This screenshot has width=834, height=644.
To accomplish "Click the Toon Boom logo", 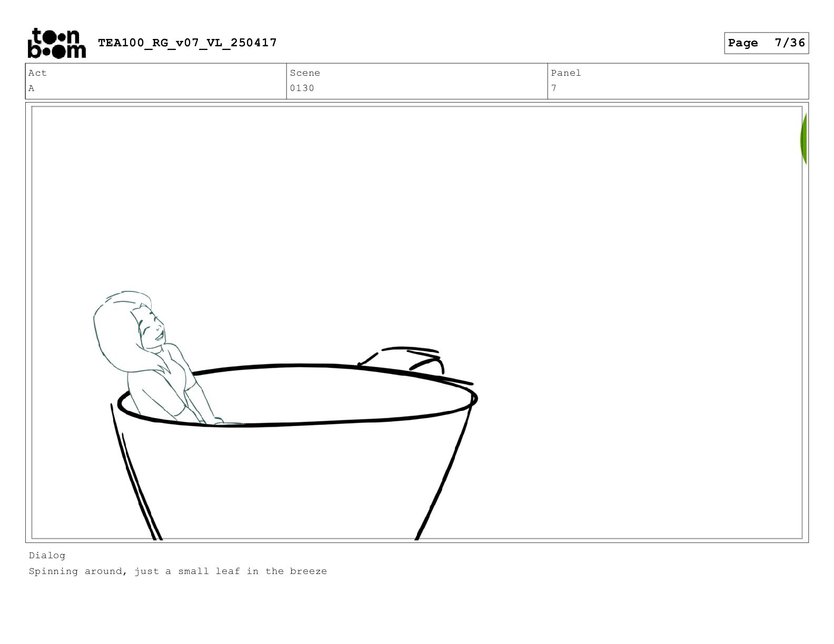I will click(x=56, y=43).
